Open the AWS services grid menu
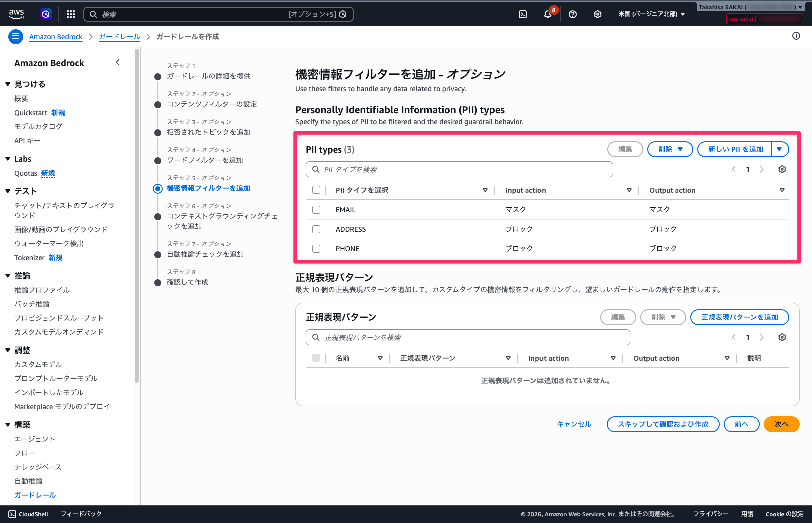The width and height of the screenshot is (812, 523). (x=71, y=14)
